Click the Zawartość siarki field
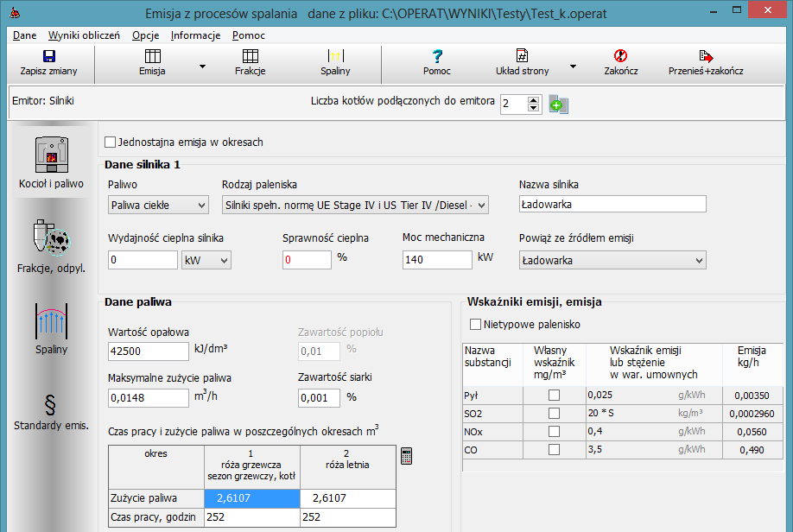The width and height of the screenshot is (793, 532). [319, 398]
